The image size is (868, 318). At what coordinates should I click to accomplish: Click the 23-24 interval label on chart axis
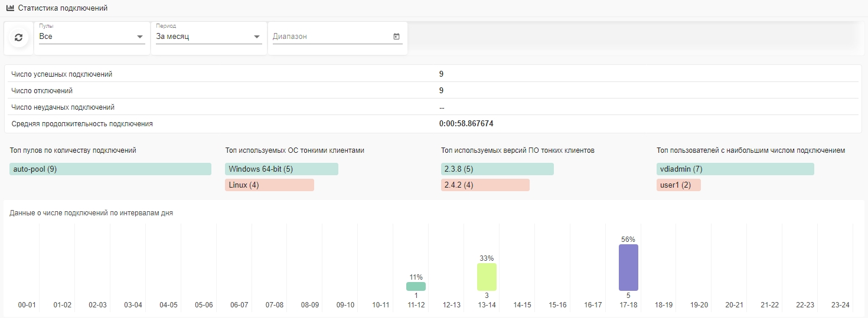tap(840, 305)
